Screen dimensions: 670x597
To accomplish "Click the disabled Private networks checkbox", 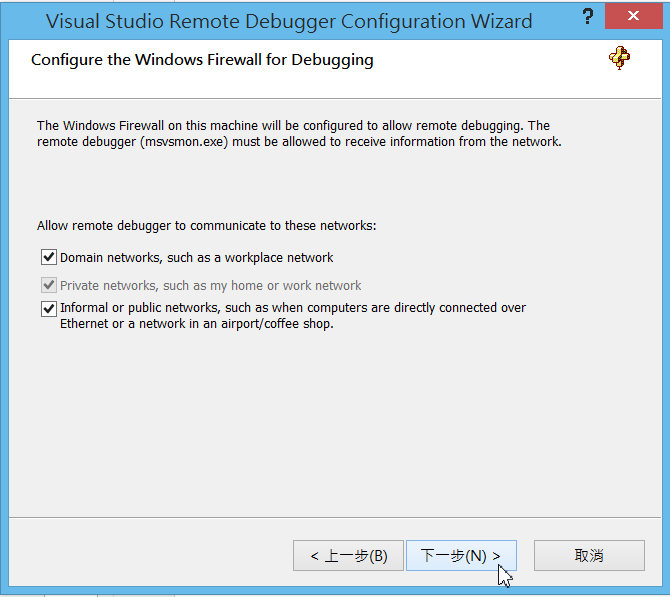I will click(49, 285).
